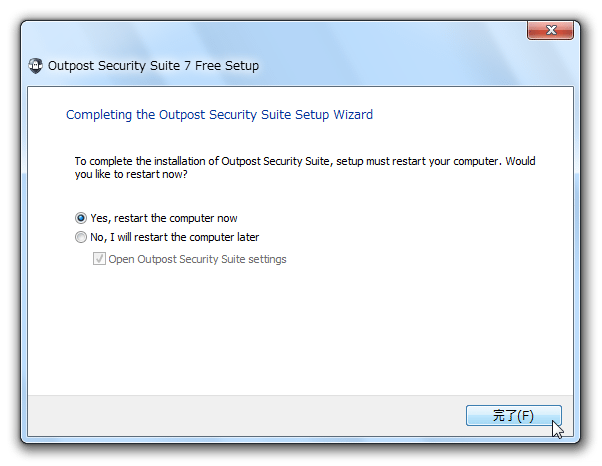Screen dimensions: 602x466
Task: Click the 'No, I will restart the computer later' label
Action: (x=175, y=237)
